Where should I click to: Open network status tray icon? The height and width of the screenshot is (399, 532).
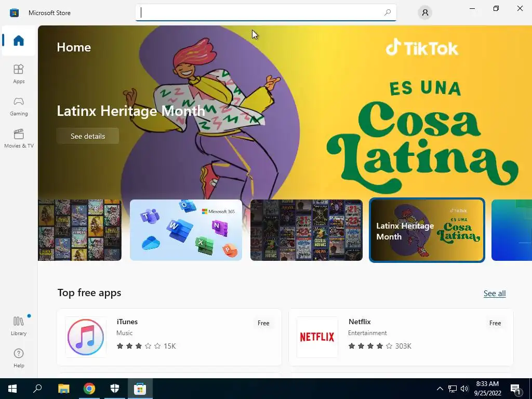click(453, 389)
